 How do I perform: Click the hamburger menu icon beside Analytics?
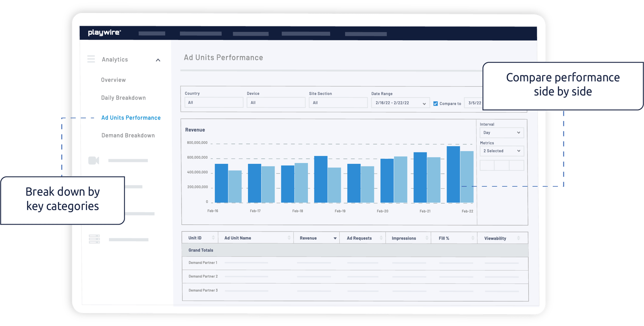pyautogui.click(x=91, y=59)
